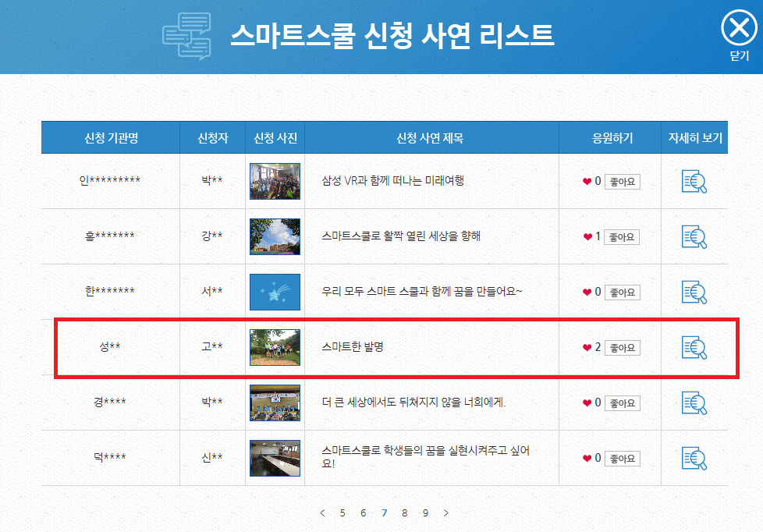Jump to page 9
The height and width of the screenshot is (532, 763).
tap(425, 513)
